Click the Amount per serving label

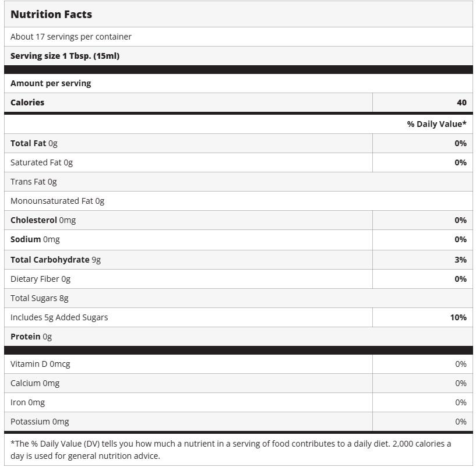point(51,83)
